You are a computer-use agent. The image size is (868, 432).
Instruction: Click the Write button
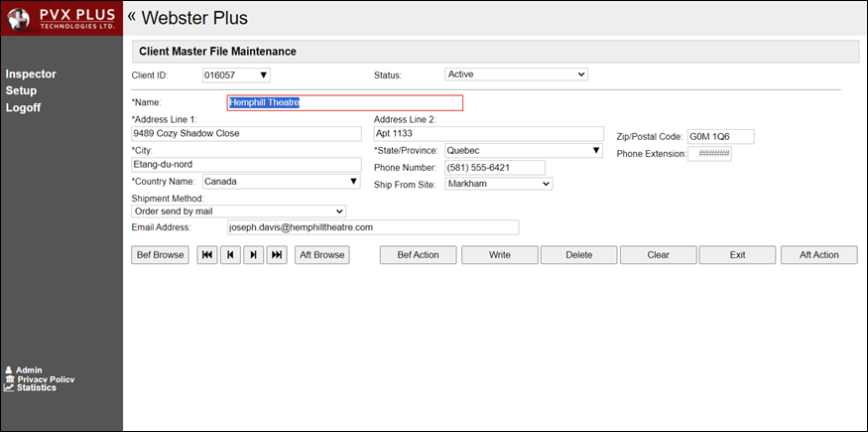(500, 255)
